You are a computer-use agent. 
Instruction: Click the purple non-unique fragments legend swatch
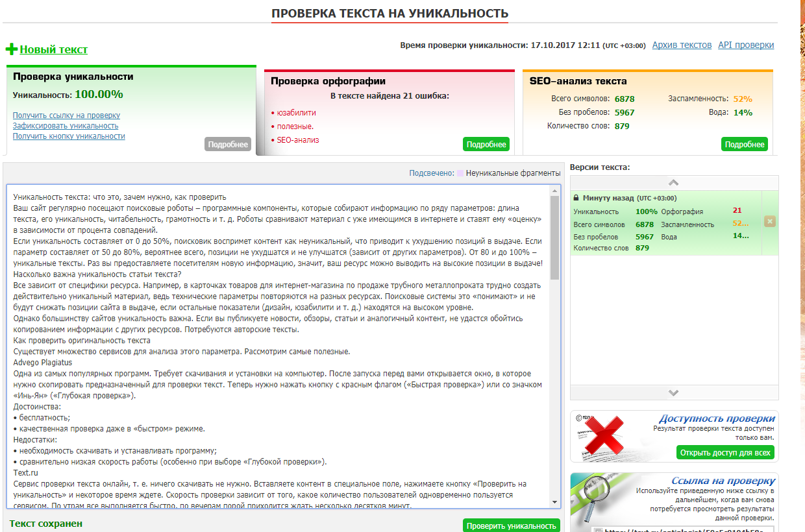pyautogui.click(x=460, y=173)
